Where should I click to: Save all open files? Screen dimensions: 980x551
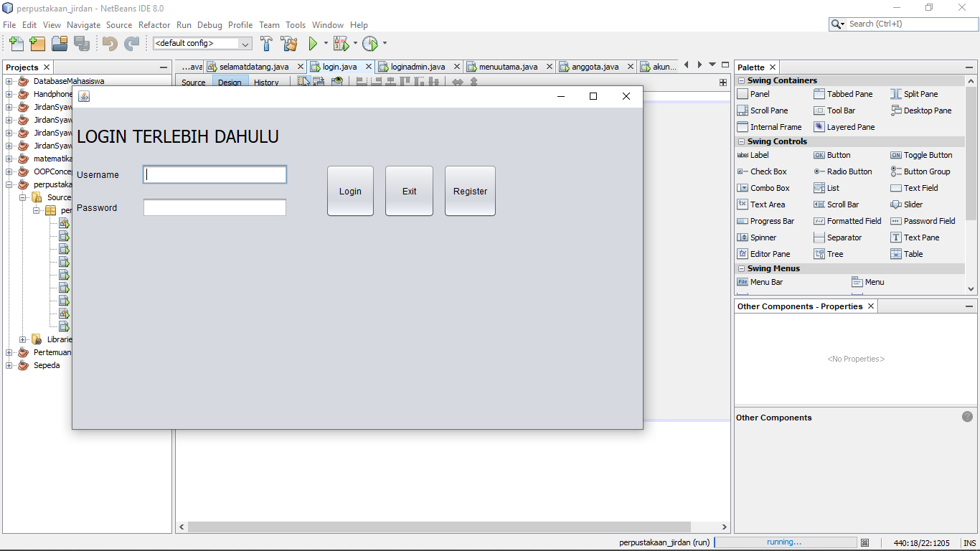83,44
